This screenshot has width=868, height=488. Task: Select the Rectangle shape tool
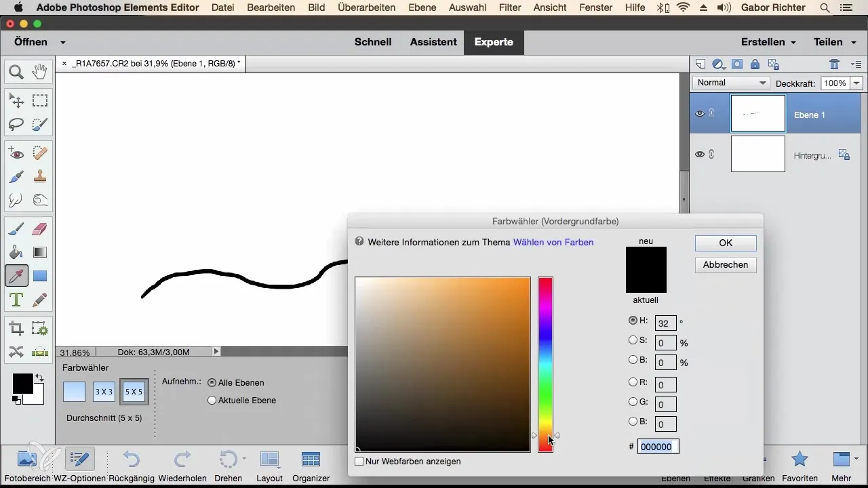[x=40, y=275]
